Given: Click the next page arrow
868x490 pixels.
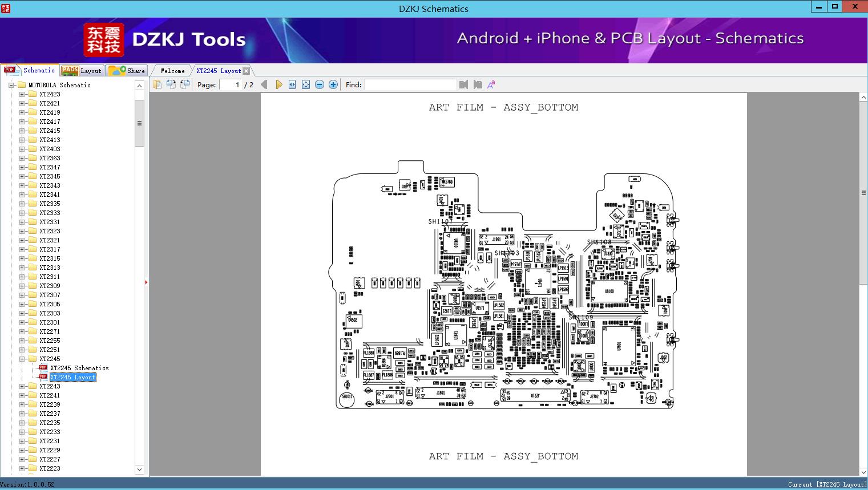Looking at the screenshot, I should pyautogui.click(x=278, y=84).
